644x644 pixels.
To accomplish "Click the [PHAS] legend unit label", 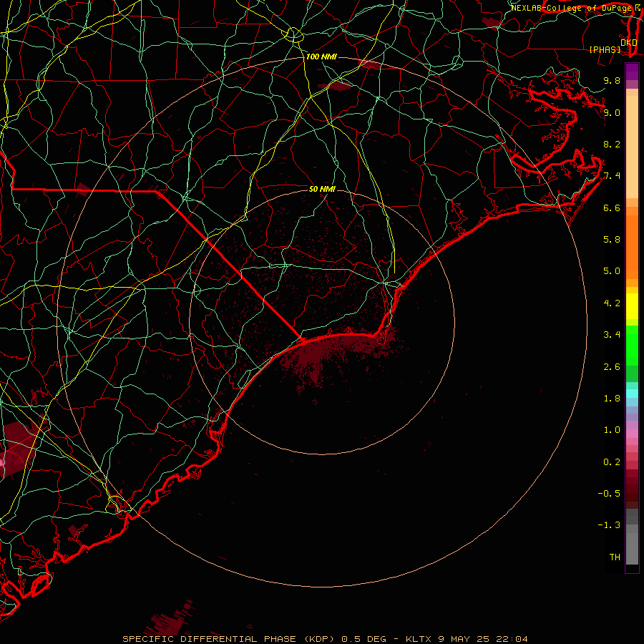I will [x=605, y=50].
